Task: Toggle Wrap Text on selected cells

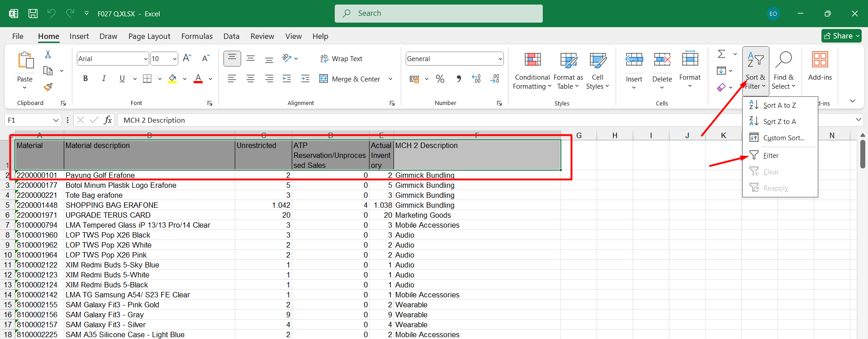Action: 342,59
